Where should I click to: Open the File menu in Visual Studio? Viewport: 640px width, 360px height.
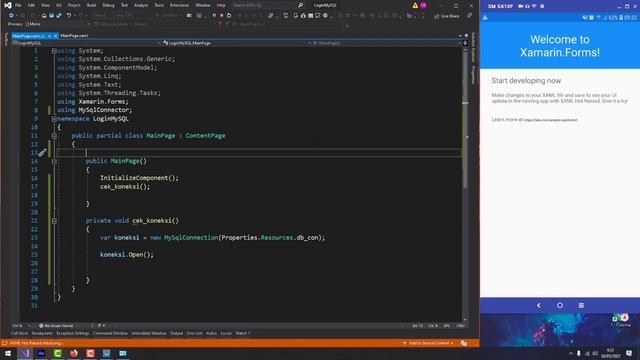(18, 5)
